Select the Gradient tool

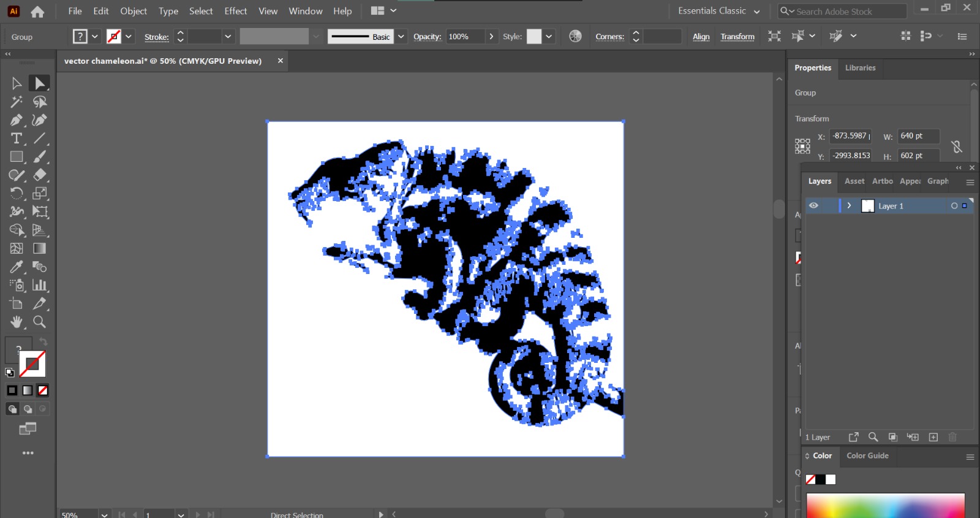click(40, 248)
